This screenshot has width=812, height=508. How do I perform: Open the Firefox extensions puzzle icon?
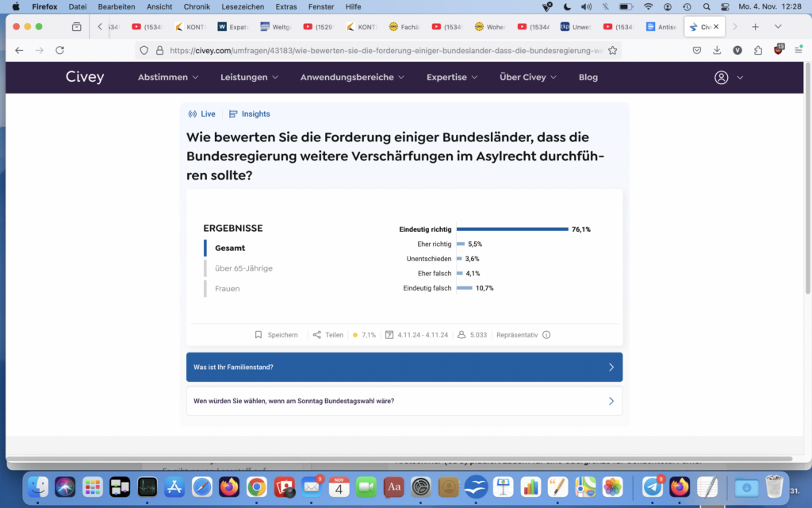click(x=758, y=50)
